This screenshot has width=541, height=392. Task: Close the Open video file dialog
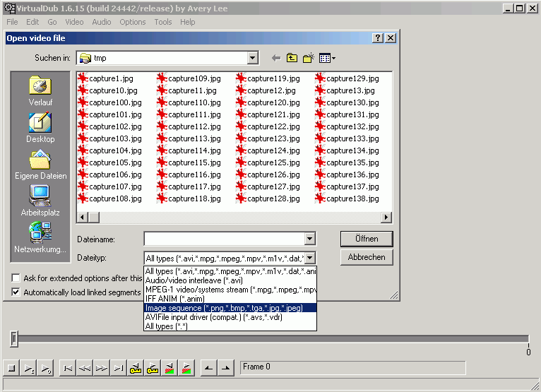[x=391, y=38]
